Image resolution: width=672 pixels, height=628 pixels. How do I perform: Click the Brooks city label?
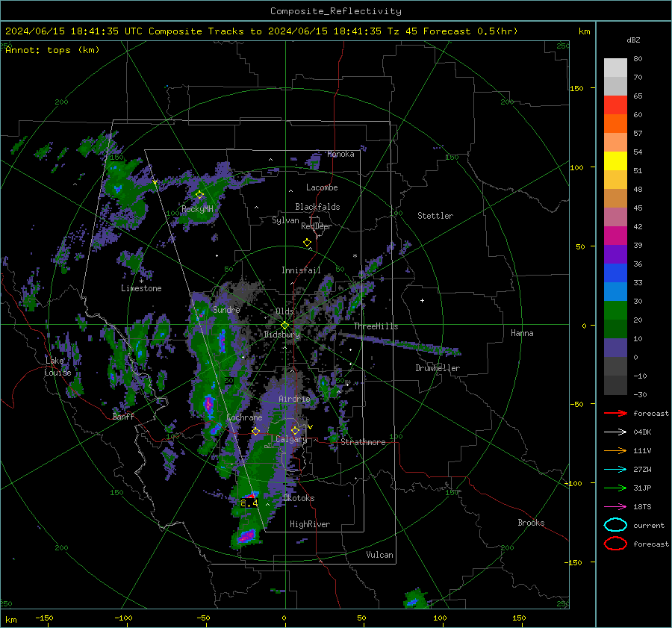point(531,523)
